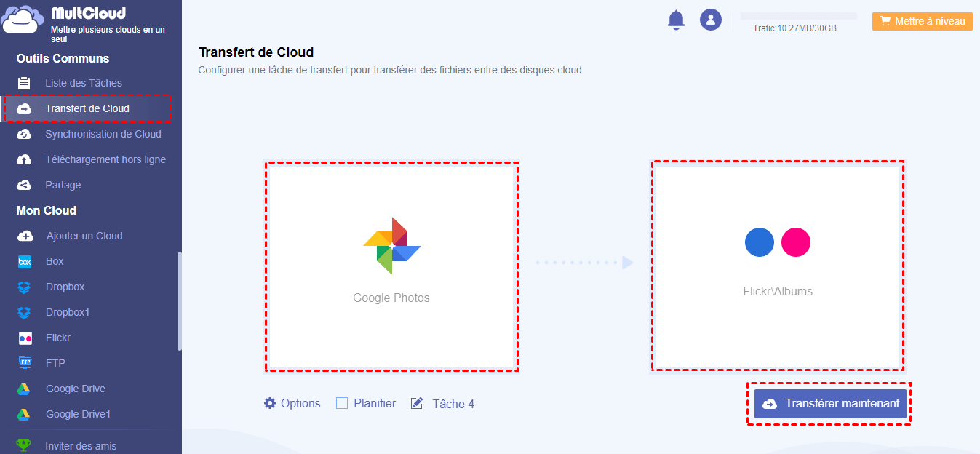Select Téléchargement hors ligne menu item
This screenshot has height=454, width=980.
click(x=105, y=159)
